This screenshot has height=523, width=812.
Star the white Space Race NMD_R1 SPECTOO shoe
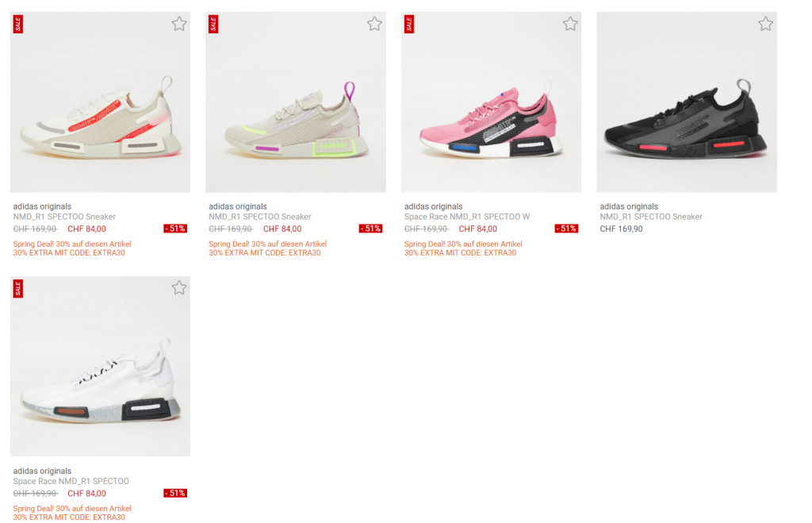(179, 287)
